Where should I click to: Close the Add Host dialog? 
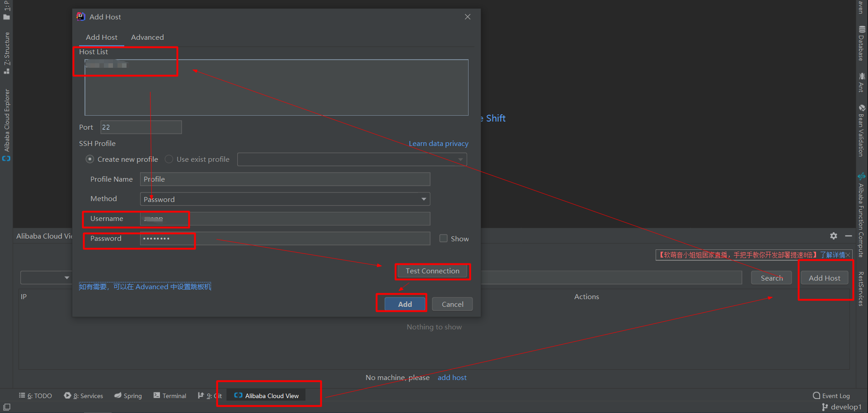468,17
